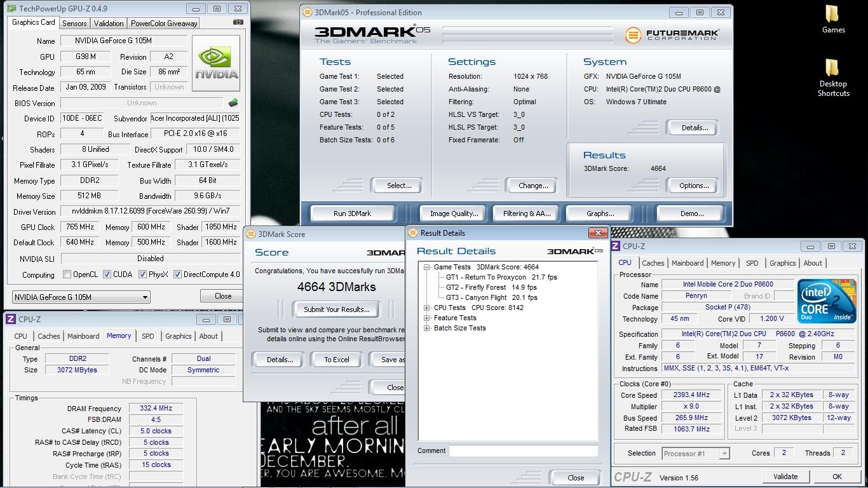Click the 3DMark Score window title icon
868x488 pixels.
(251, 234)
